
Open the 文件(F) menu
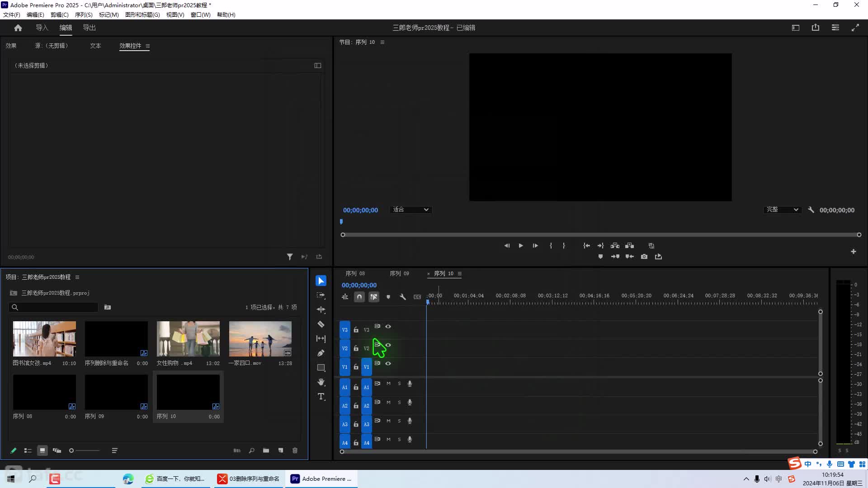[12, 14]
